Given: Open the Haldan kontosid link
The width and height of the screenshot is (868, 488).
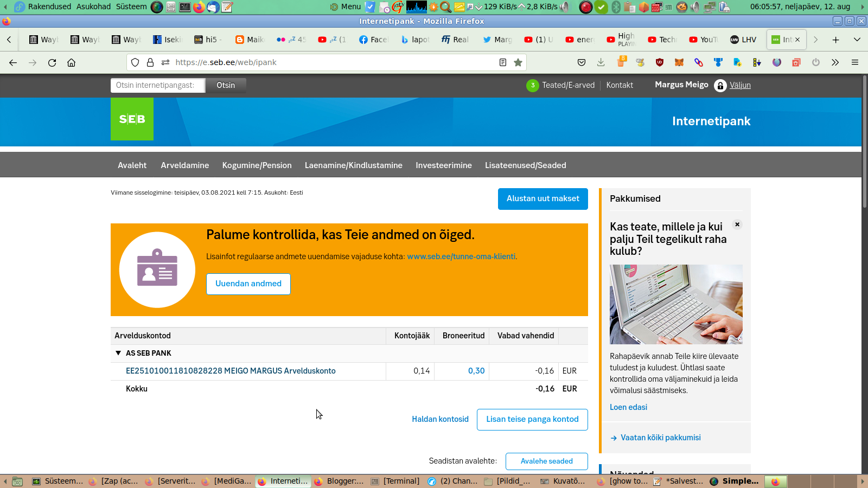Looking at the screenshot, I should point(440,419).
